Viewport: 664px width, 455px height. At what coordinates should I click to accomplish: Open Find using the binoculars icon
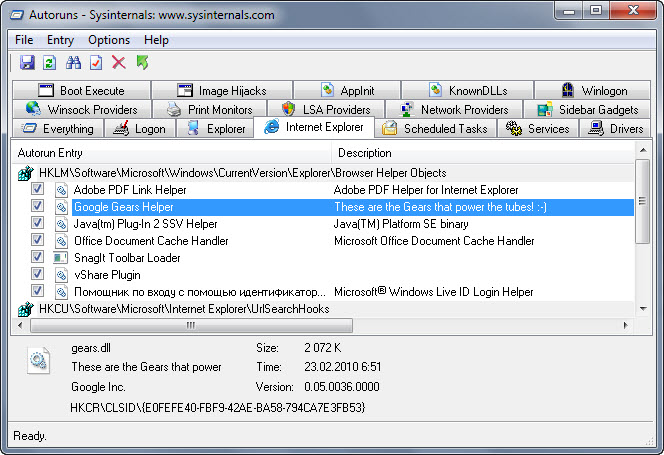click(x=73, y=63)
